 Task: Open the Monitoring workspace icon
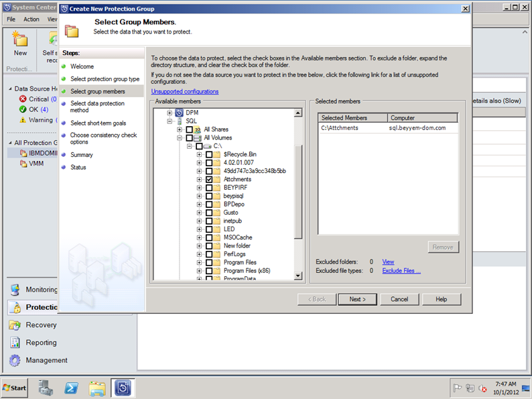(15, 290)
